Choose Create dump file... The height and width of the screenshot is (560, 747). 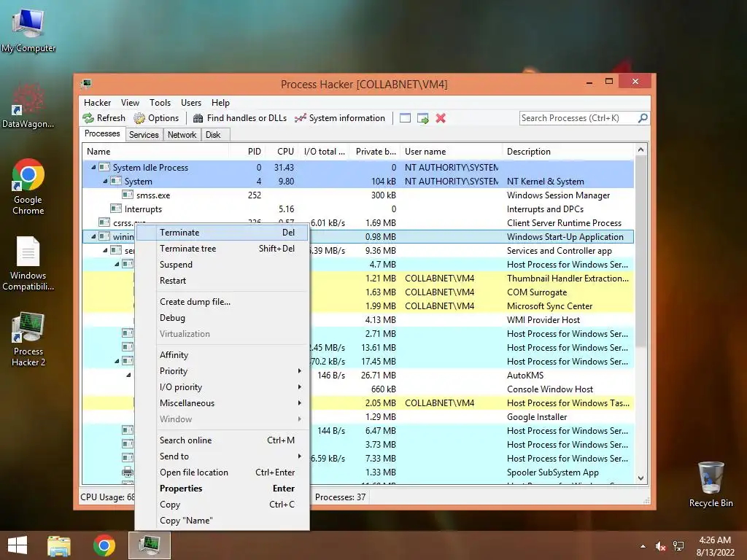[222, 301]
